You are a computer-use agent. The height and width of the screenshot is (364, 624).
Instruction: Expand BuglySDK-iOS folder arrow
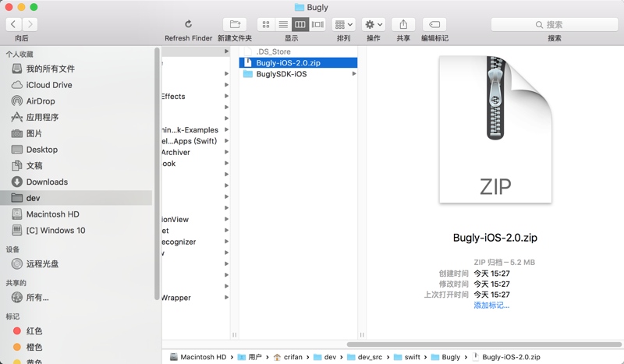pyautogui.click(x=353, y=74)
